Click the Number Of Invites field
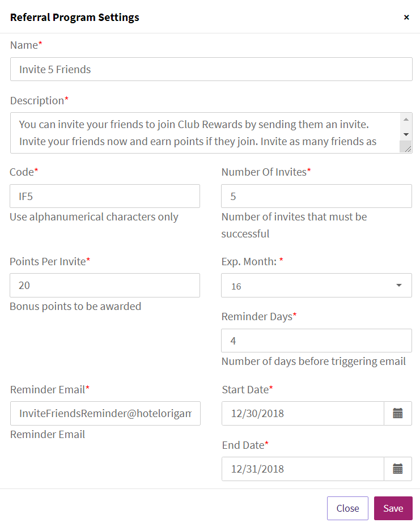The width and height of the screenshot is (420, 527). point(316,196)
